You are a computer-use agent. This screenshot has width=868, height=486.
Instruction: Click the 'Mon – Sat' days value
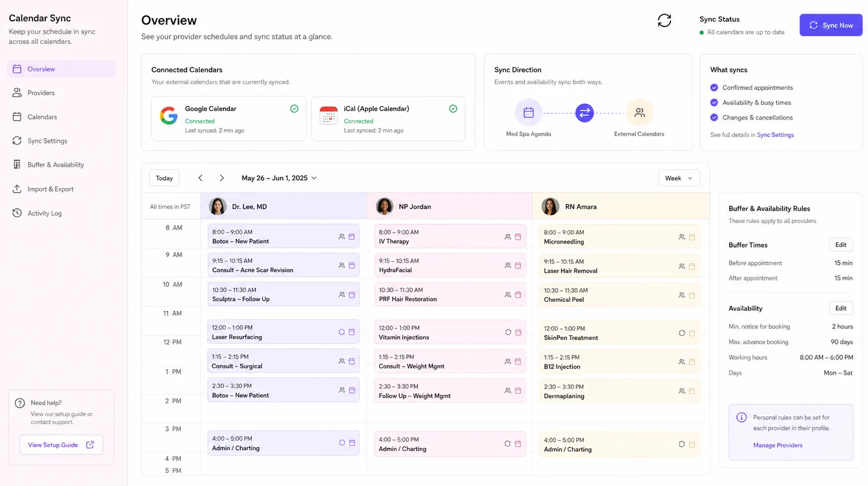click(x=838, y=373)
